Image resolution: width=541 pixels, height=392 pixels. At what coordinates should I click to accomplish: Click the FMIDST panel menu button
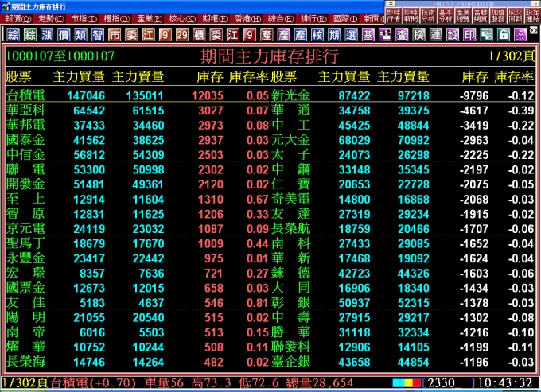tap(390, 3)
